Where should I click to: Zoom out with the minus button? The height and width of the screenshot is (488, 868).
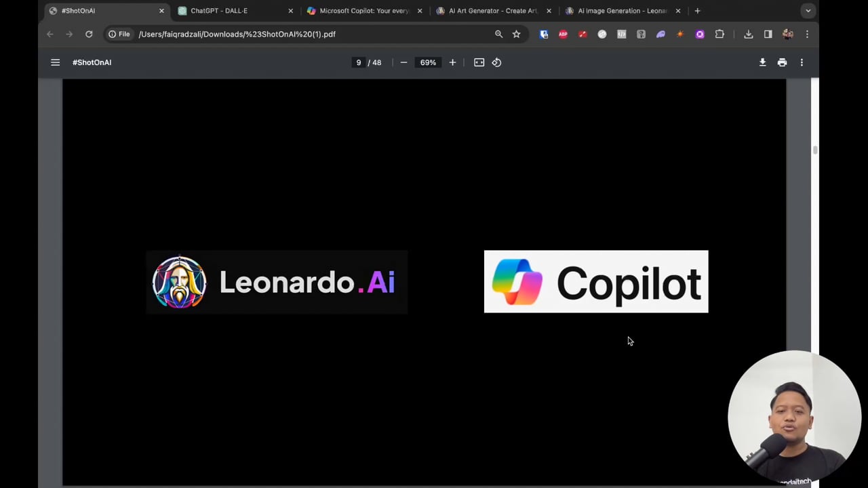coord(403,62)
